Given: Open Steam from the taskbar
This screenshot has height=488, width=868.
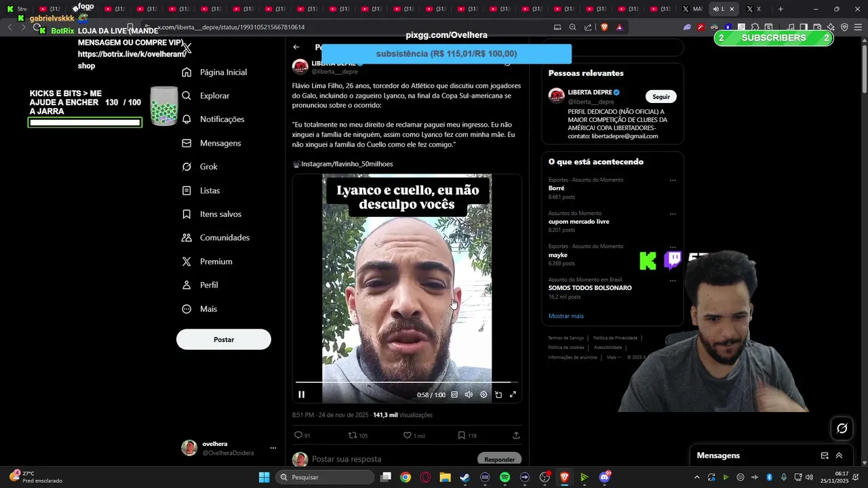Looking at the screenshot, I should tap(465, 477).
